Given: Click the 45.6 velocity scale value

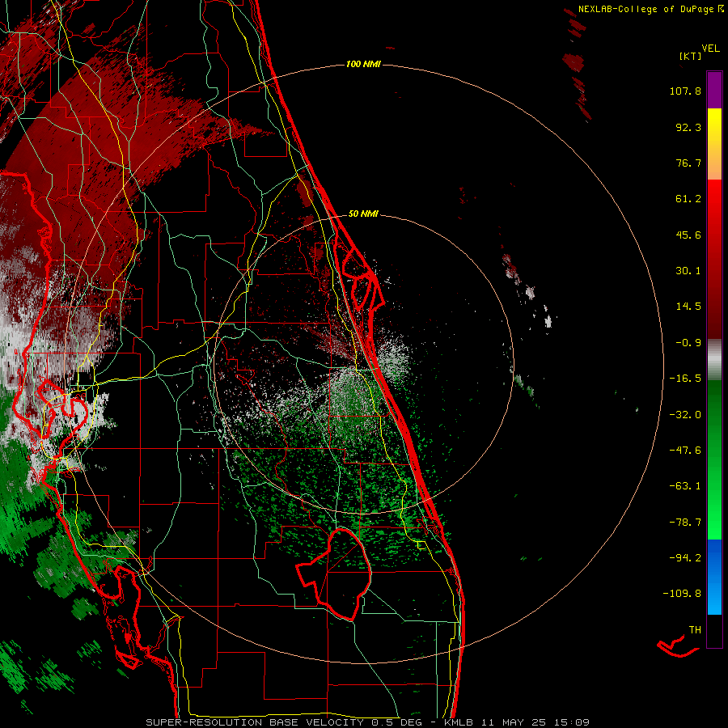Looking at the screenshot, I should tap(688, 235).
